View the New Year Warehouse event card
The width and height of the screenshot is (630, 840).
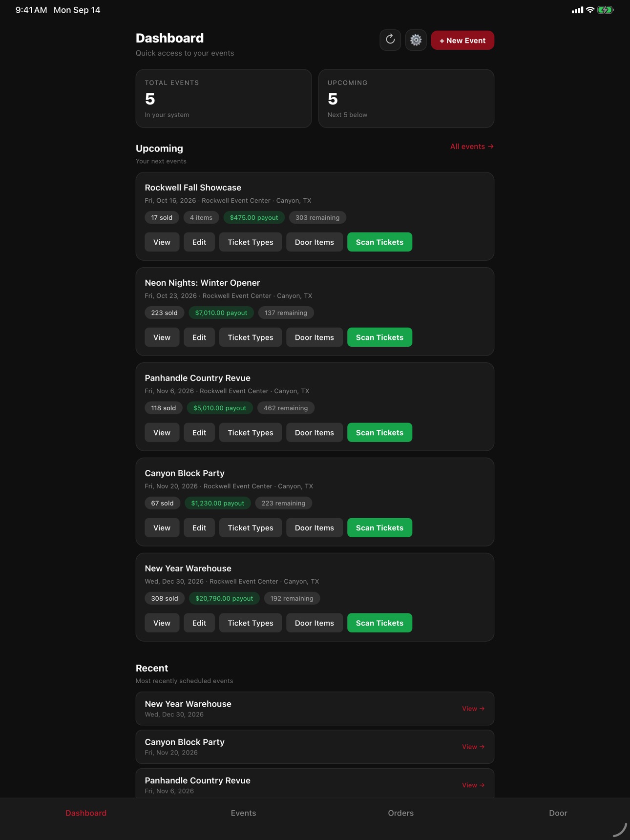pos(162,623)
